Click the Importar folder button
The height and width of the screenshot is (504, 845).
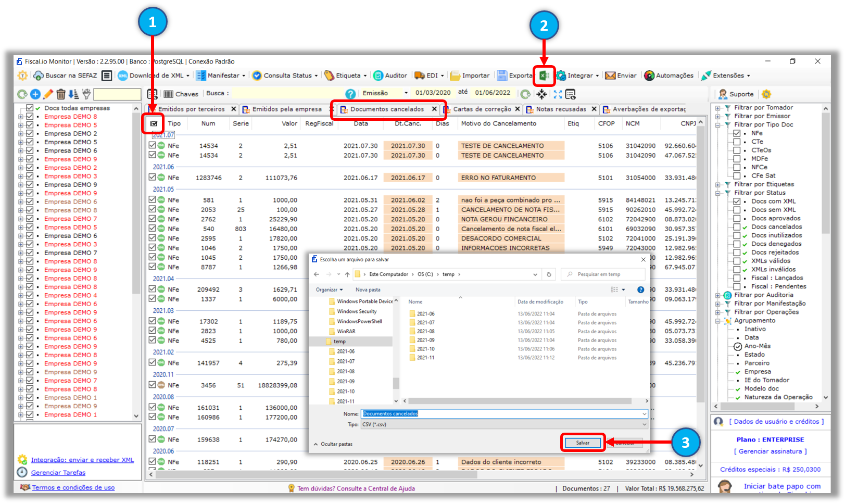tap(470, 75)
